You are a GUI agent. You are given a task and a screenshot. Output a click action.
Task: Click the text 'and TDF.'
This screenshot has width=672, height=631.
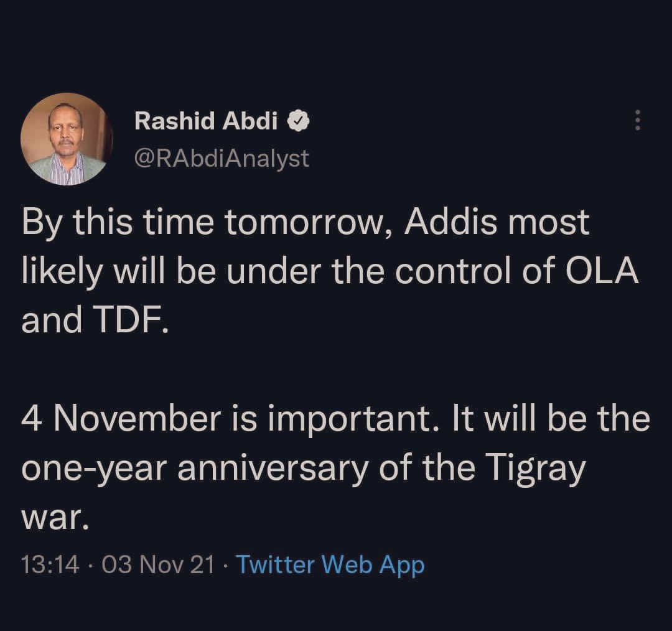(95, 319)
